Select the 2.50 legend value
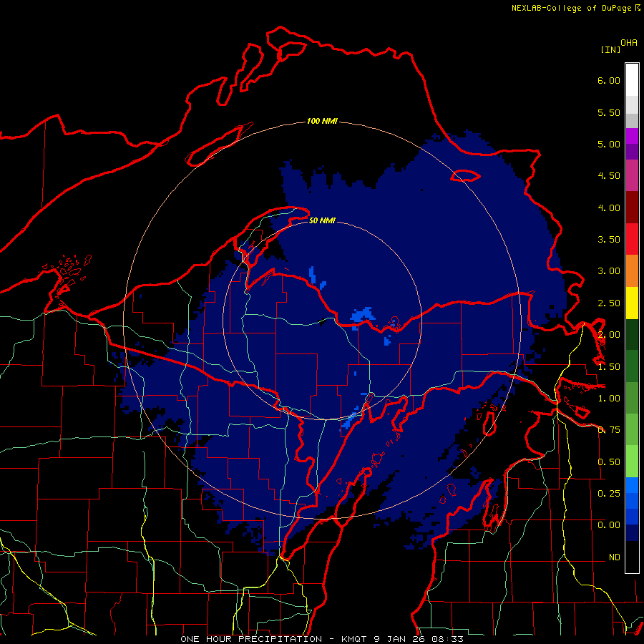This screenshot has width=644, height=644. tap(609, 303)
